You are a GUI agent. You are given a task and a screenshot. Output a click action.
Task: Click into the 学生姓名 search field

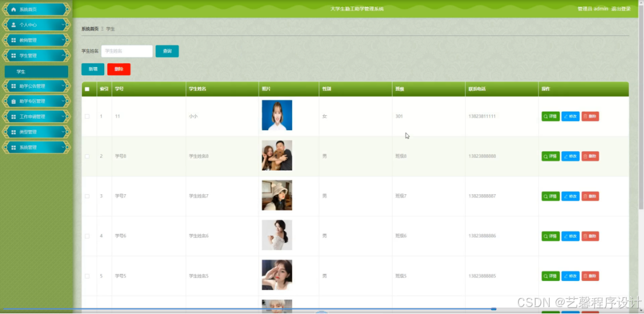(x=127, y=51)
